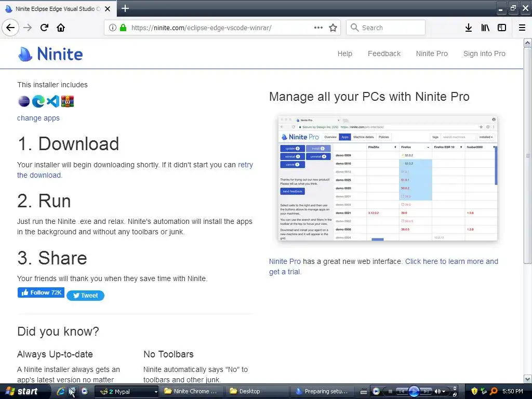Focus the URL address bar
The image size is (532, 399).
coord(222,28)
